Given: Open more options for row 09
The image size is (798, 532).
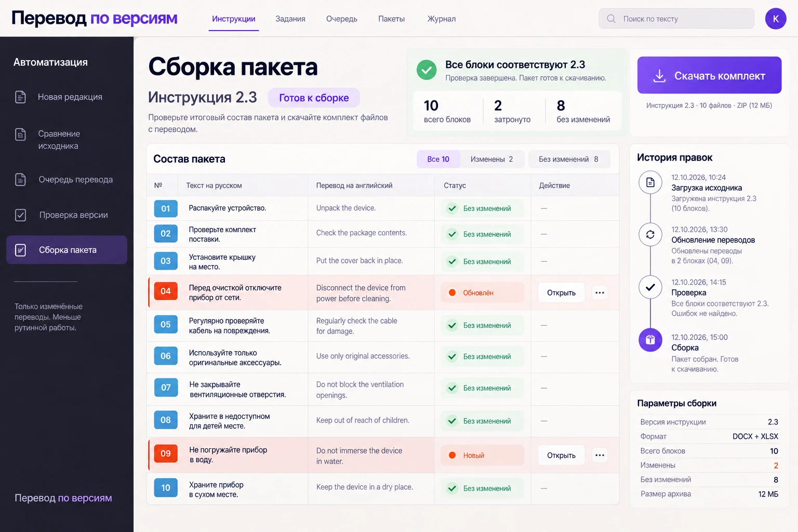Looking at the screenshot, I should [600, 455].
